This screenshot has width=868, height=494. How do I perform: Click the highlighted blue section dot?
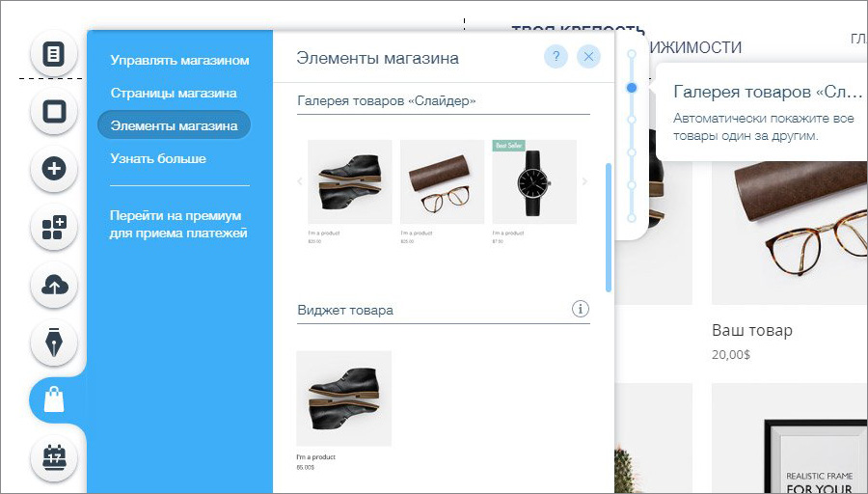click(x=632, y=88)
